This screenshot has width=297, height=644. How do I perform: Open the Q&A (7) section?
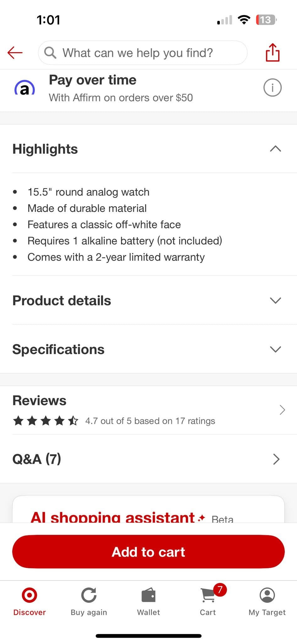coord(148,459)
